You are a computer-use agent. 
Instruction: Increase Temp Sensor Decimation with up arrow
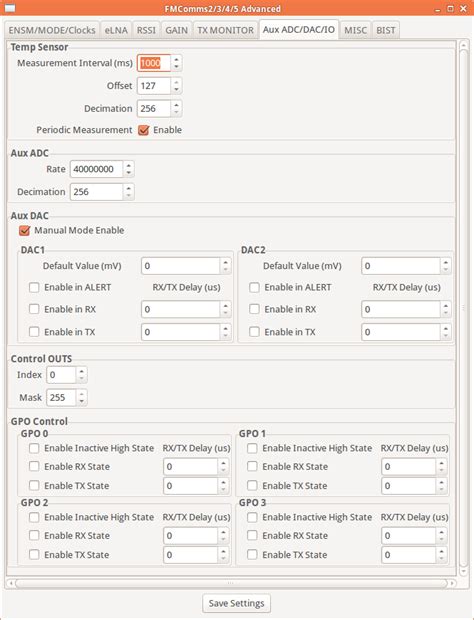pos(176,105)
